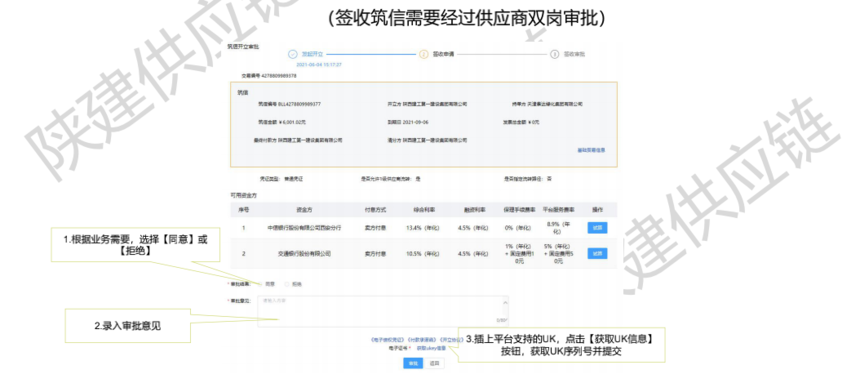Click the 获取ukey信息 link
860x392 pixels.
click(x=431, y=348)
